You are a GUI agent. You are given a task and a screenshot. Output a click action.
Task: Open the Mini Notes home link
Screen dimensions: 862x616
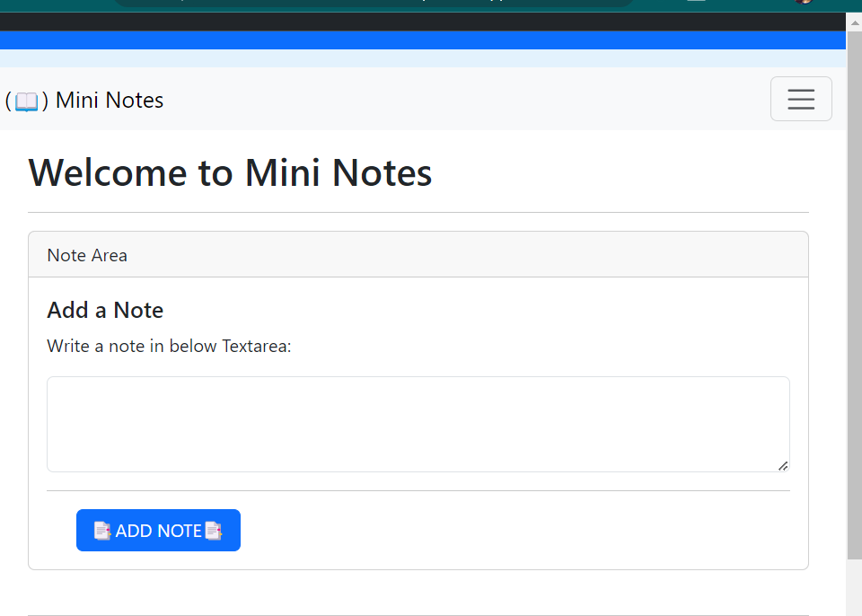84,100
